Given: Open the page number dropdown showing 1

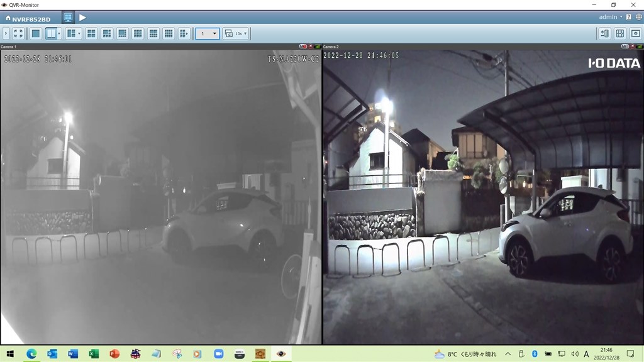Looking at the screenshot, I should coord(208,33).
